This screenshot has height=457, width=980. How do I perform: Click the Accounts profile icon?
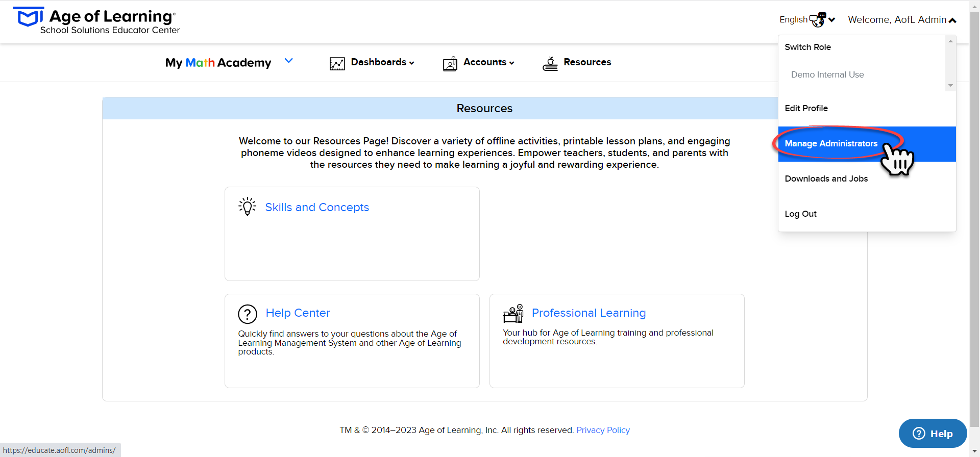[x=450, y=63]
